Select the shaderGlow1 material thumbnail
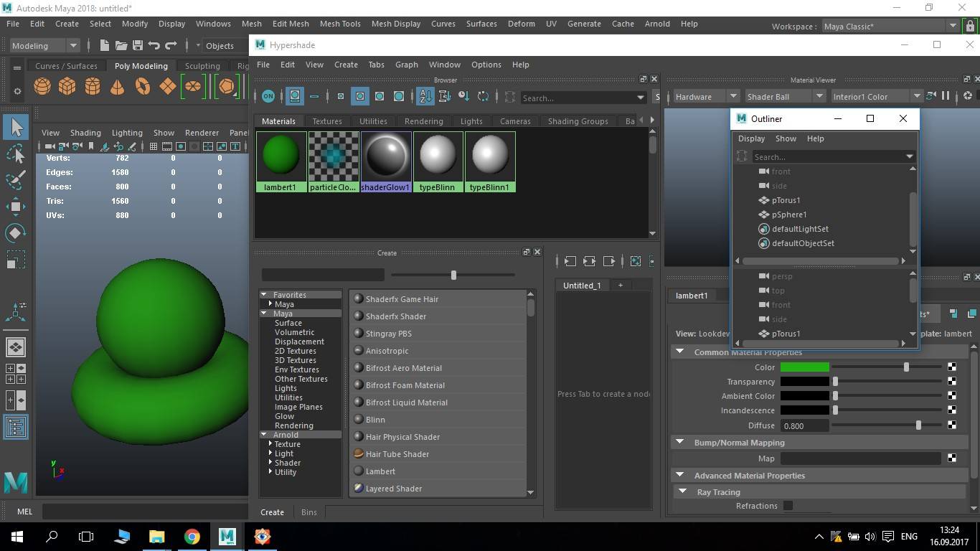This screenshot has width=980, height=551. [x=386, y=161]
